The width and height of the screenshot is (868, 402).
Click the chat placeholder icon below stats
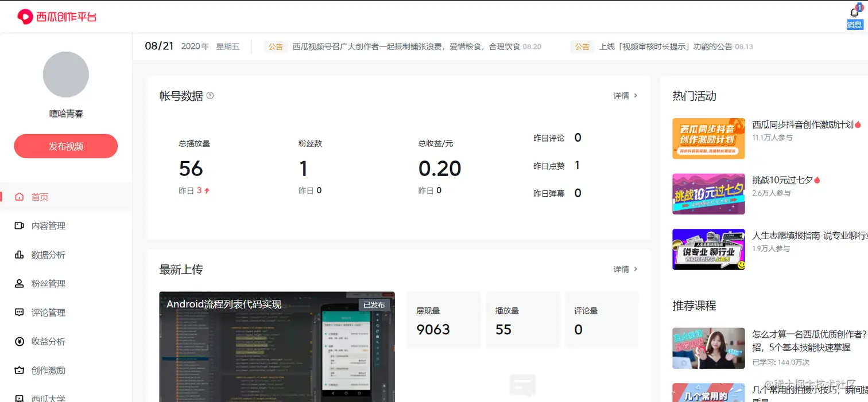click(522, 385)
